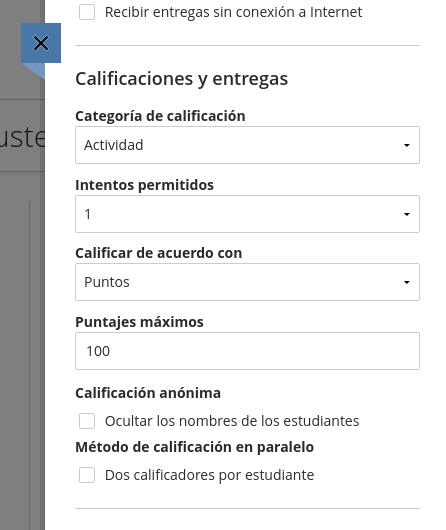The height and width of the screenshot is (530, 446).
Task: Close the settings panel with the X icon
Action: coord(41,43)
